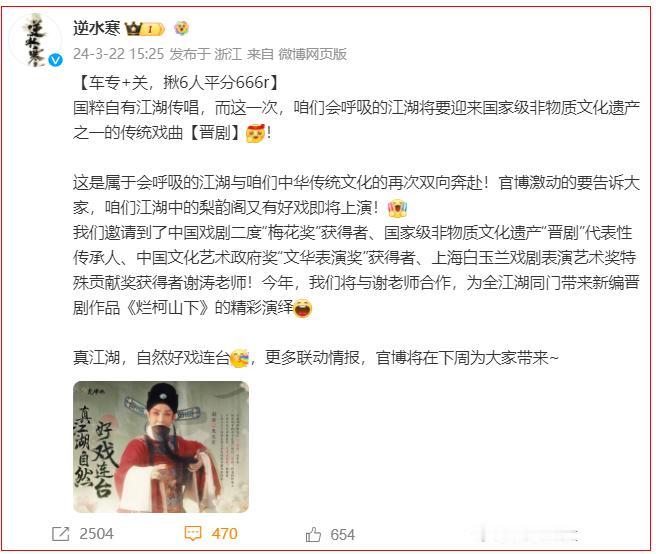Click the emoji after 好戏连台
656x554 pixels.
point(239,358)
